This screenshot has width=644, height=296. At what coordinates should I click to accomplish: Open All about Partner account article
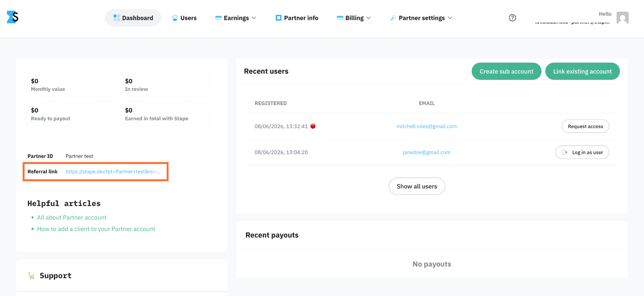pos(72,217)
